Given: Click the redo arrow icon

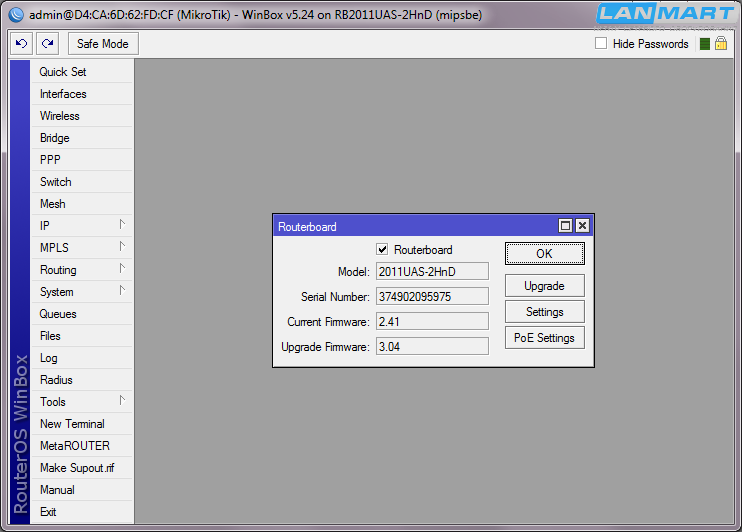Looking at the screenshot, I should click(x=47, y=44).
